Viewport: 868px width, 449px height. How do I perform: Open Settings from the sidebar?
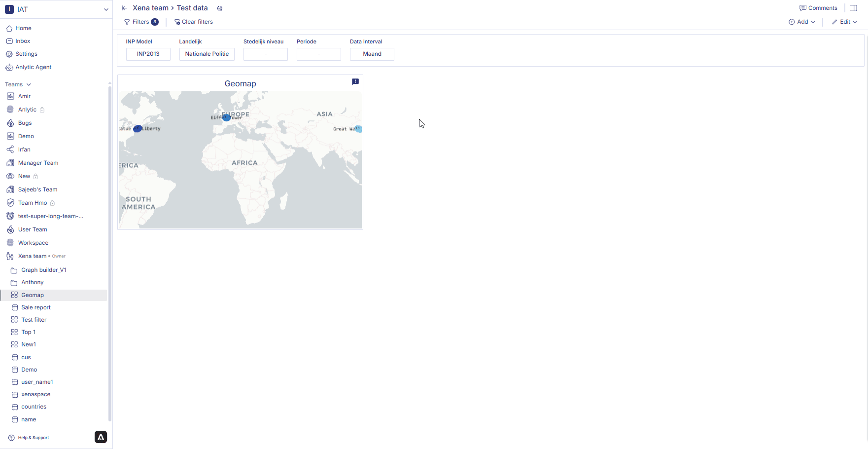point(26,54)
